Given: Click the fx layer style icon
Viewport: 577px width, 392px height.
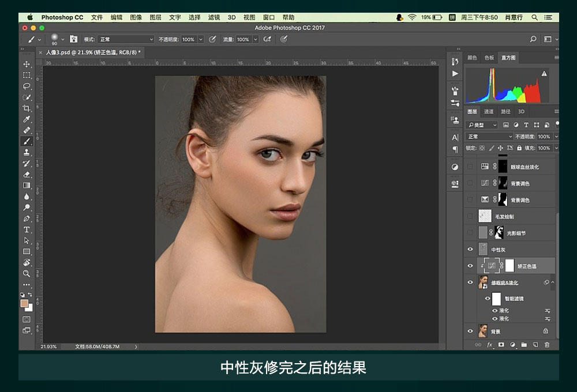Looking at the screenshot, I should [490, 345].
